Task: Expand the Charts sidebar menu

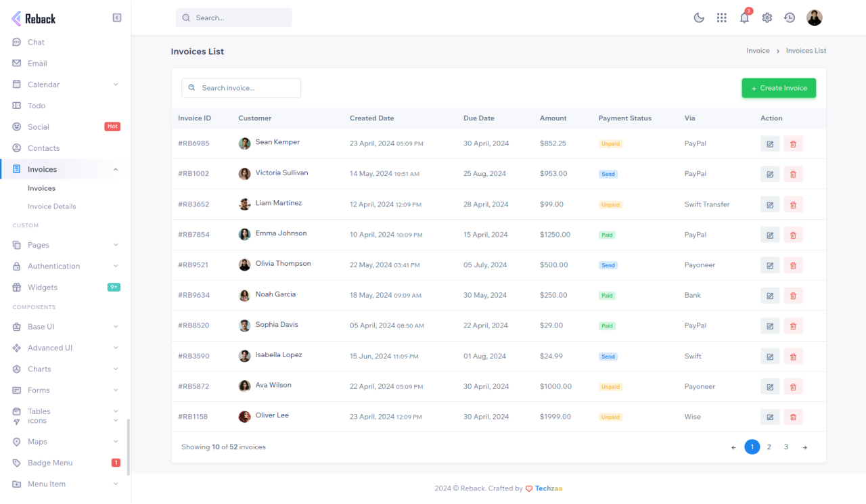Action: click(x=65, y=369)
